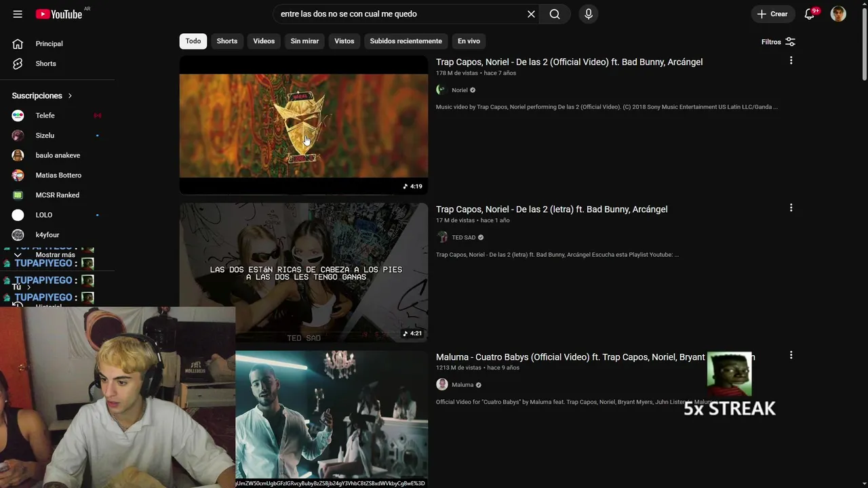Play the De las 2 (letra) thumbnail

pos(304,272)
